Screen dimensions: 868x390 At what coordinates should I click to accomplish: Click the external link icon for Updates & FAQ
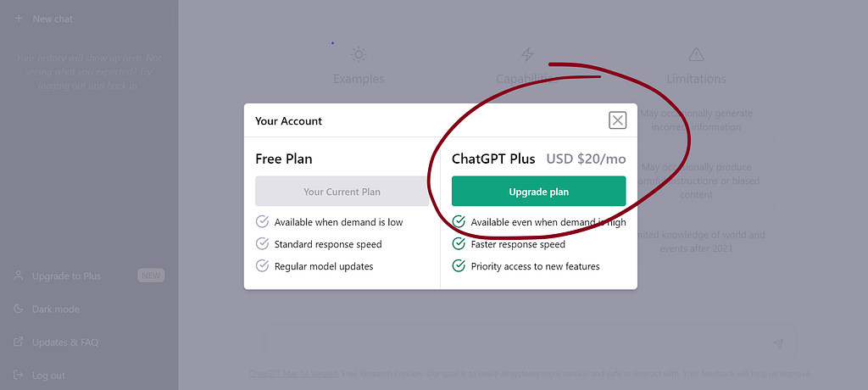point(19,342)
